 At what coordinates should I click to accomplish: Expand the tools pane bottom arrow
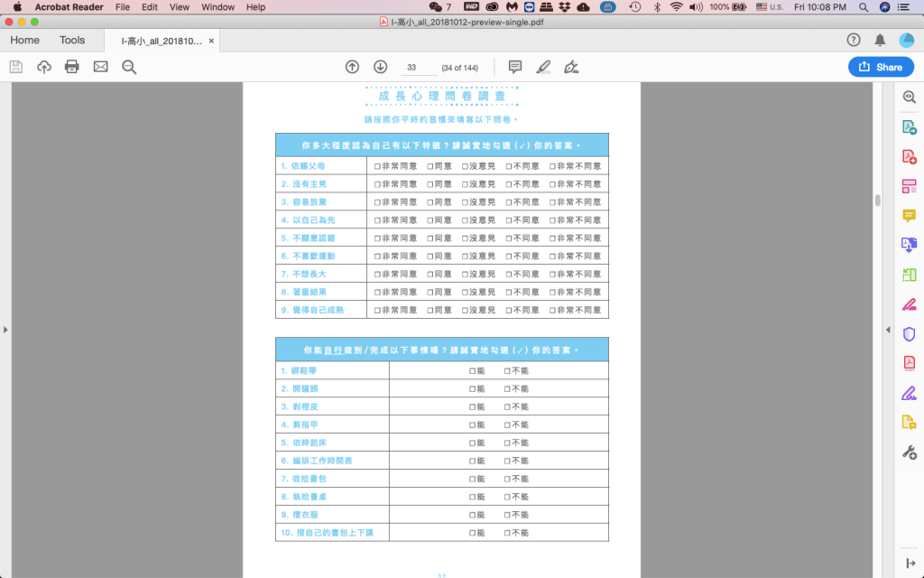910,564
